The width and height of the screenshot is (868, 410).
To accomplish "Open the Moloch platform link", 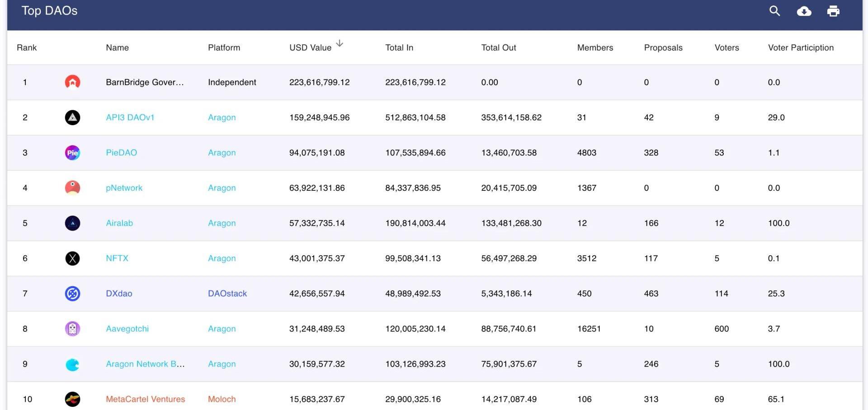I will click(x=222, y=399).
